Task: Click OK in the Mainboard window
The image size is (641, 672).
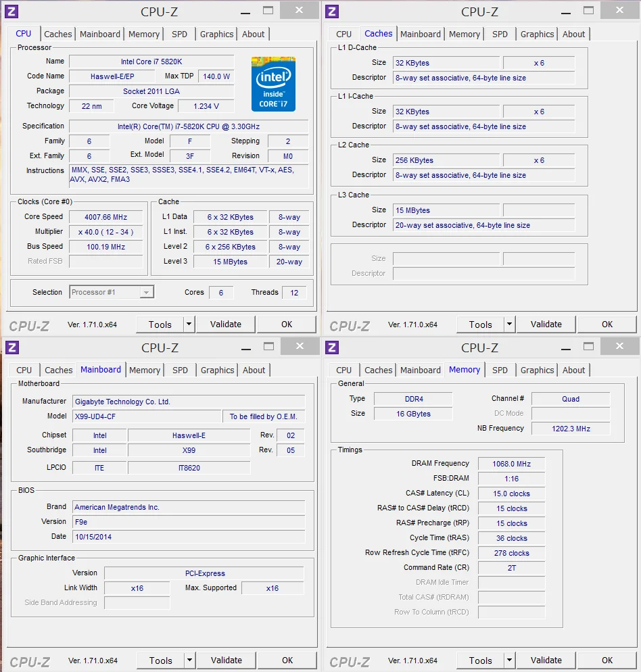Action: coord(287,661)
